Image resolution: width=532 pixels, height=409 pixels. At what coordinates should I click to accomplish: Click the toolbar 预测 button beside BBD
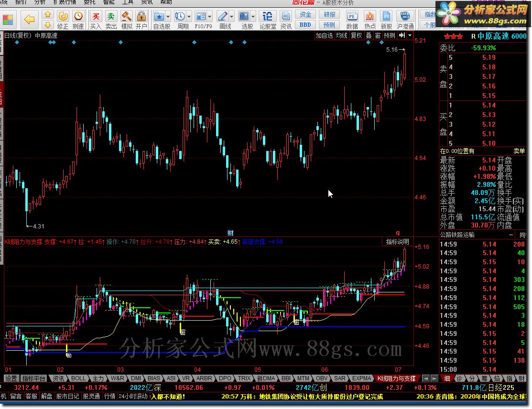[329, 25]
